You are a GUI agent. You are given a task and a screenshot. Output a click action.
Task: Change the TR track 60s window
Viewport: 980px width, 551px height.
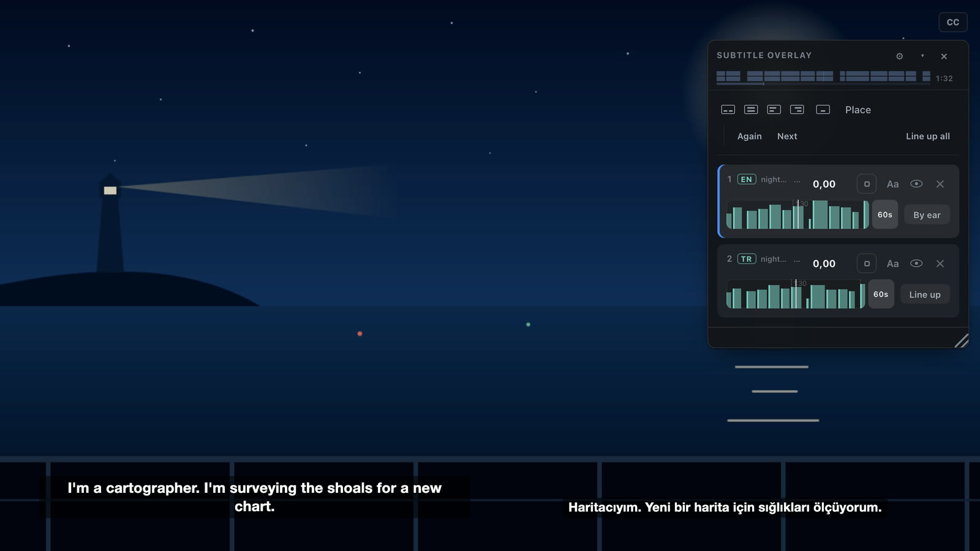click(881, 294)
